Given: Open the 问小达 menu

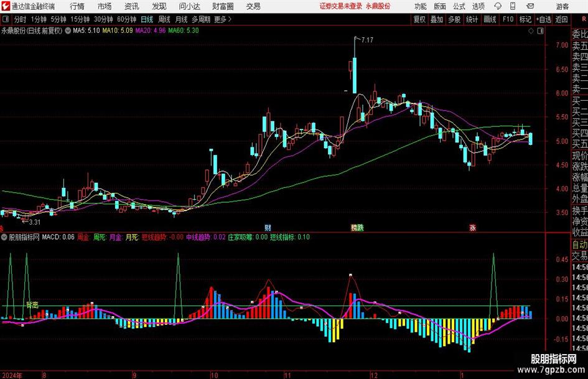Looking at the screenshot, I should pos(189,6).
